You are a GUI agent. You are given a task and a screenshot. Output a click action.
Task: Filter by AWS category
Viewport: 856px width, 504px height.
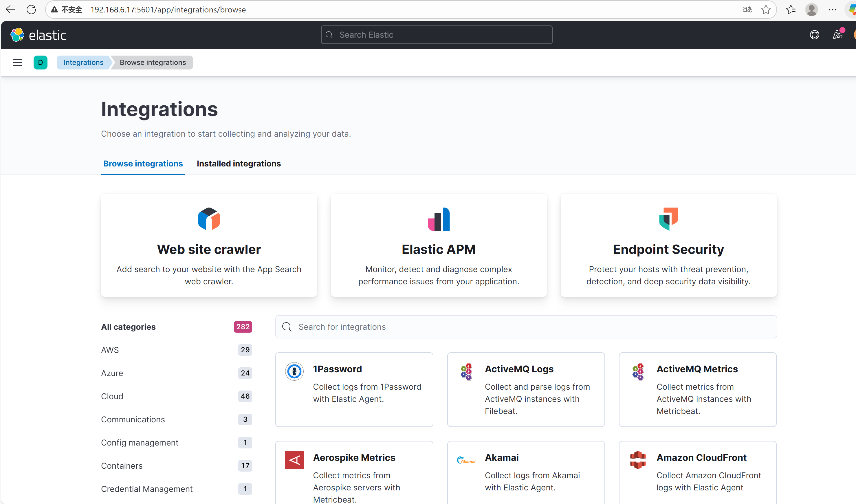[110, 350]
